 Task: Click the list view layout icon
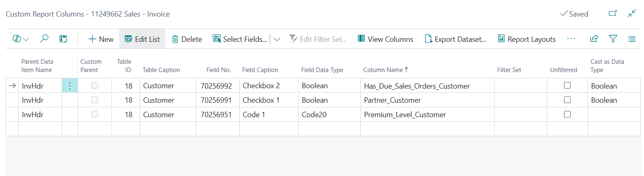632,39
